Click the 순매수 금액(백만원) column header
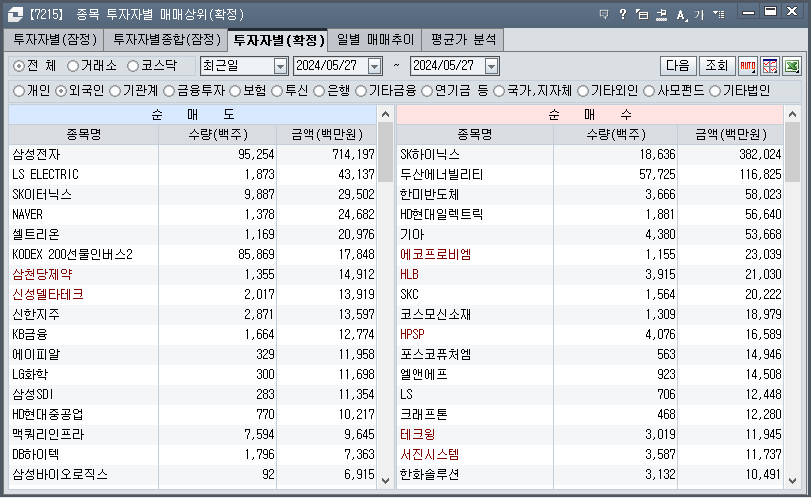 click(x=730, y=134)
